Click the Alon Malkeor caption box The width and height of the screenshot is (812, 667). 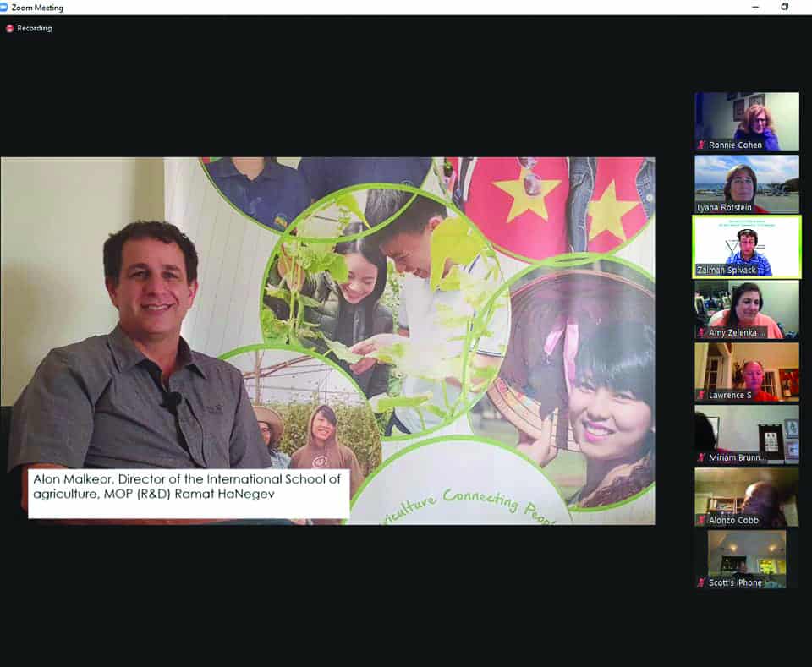click(x=188, y=494)
